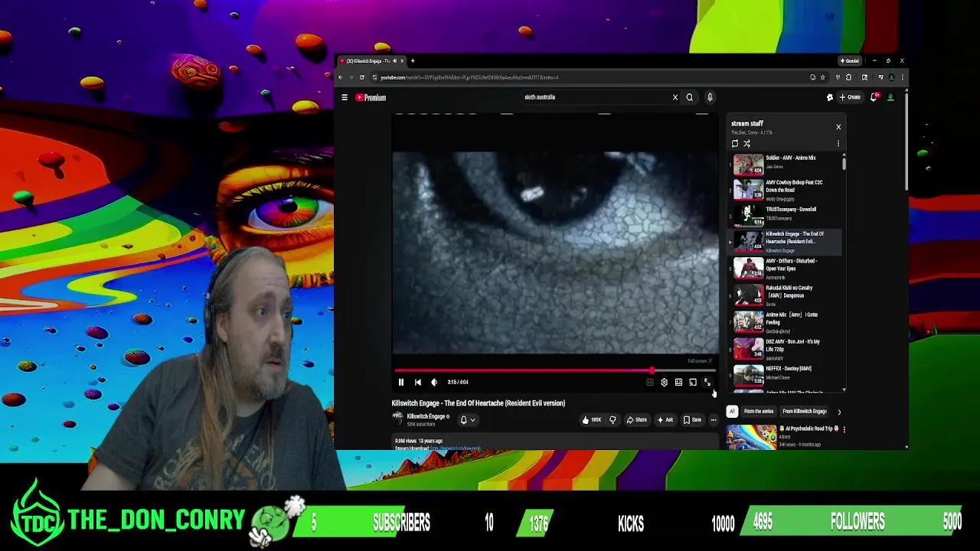Clear the search text with the X
This screenshot has height=551, width=980.
(675, 97)
